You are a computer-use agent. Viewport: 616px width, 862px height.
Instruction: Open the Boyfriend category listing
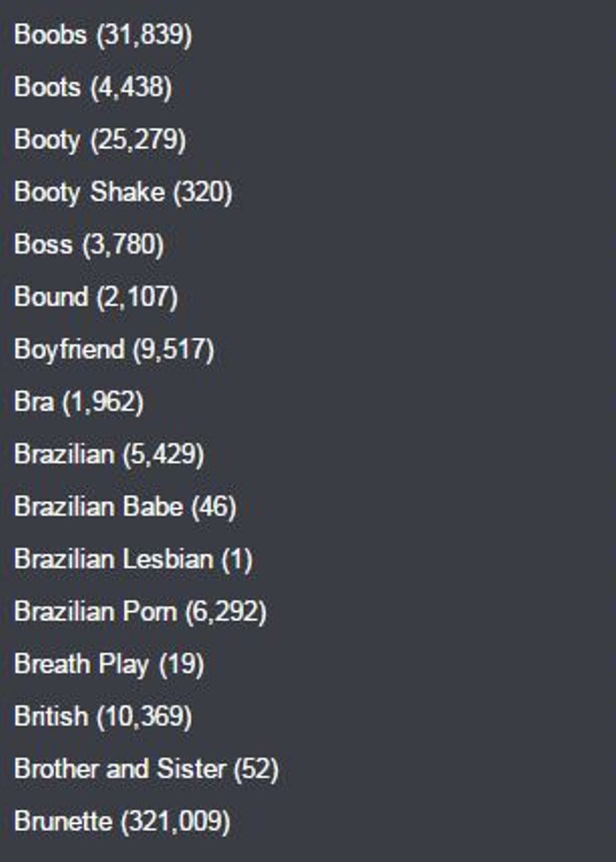[x=114, y=349]
